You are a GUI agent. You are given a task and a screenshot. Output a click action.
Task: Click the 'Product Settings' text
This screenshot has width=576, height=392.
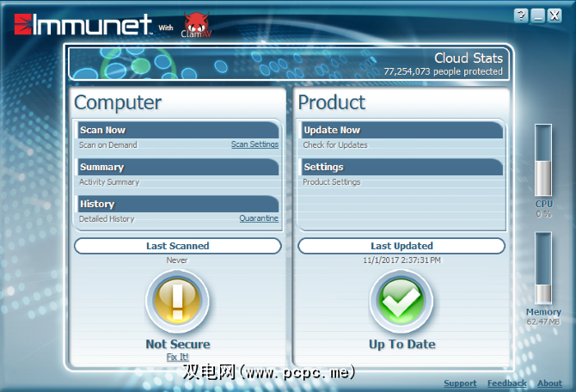332,182
